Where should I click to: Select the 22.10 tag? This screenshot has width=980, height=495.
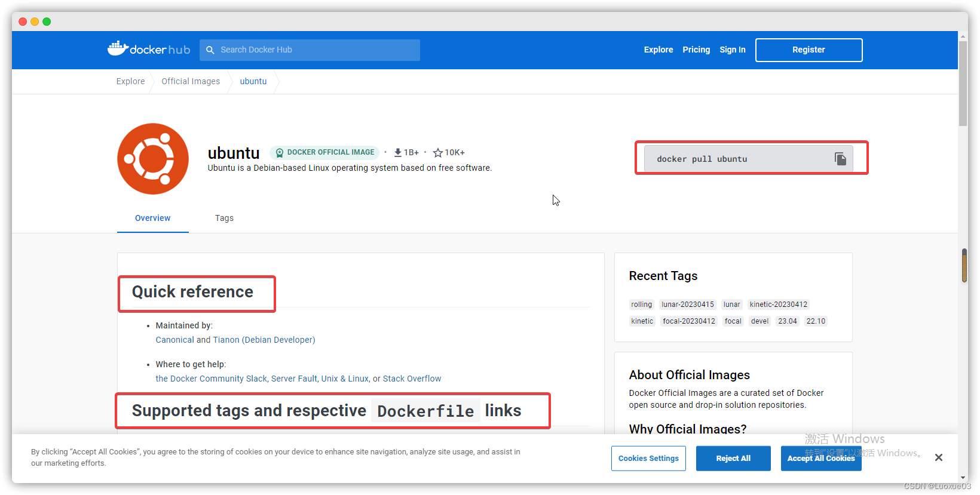(816, 321)
